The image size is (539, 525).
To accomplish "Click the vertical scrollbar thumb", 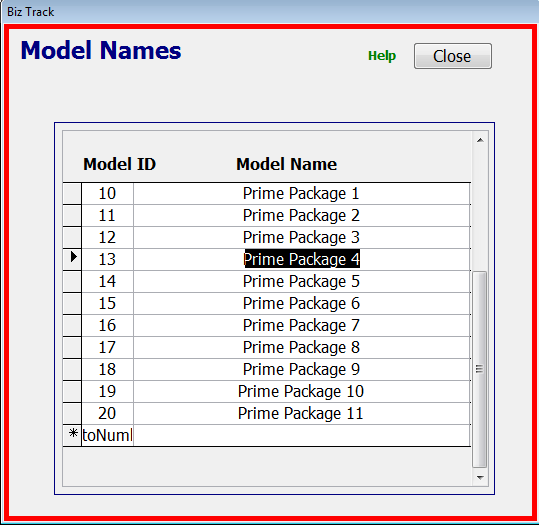I will pyautogui.click(x=480, y=369).
